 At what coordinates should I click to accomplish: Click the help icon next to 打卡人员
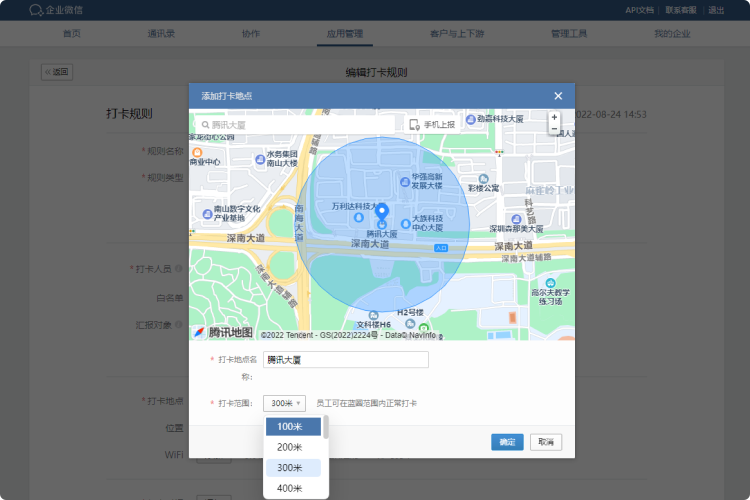click(x=178, y=268)
